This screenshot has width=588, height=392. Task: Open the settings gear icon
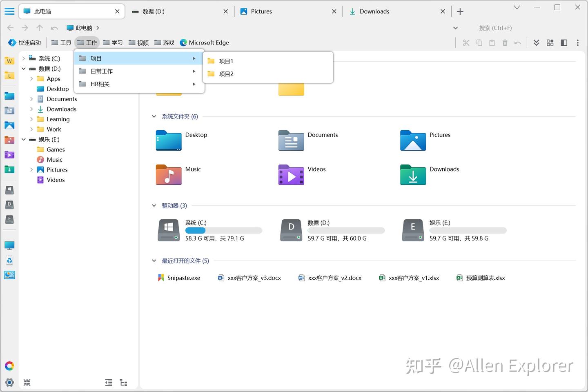9,383
